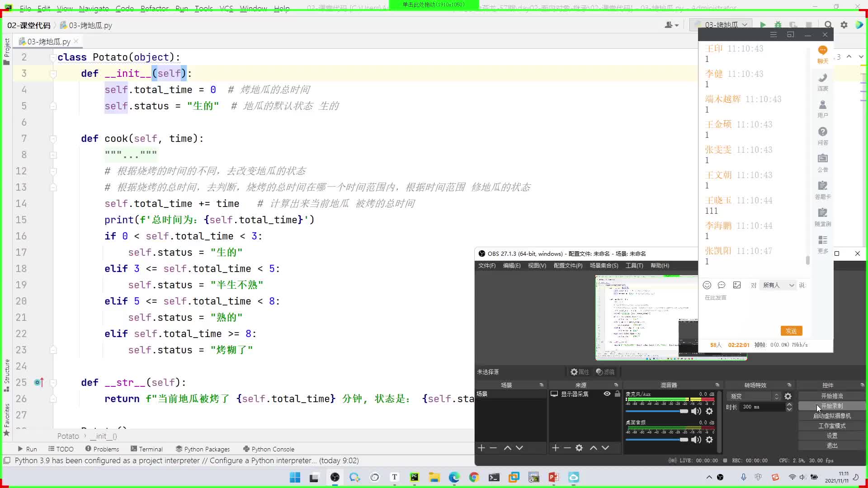Open the 渐变 transition type dropdown
868x488 pixels.
755,396
